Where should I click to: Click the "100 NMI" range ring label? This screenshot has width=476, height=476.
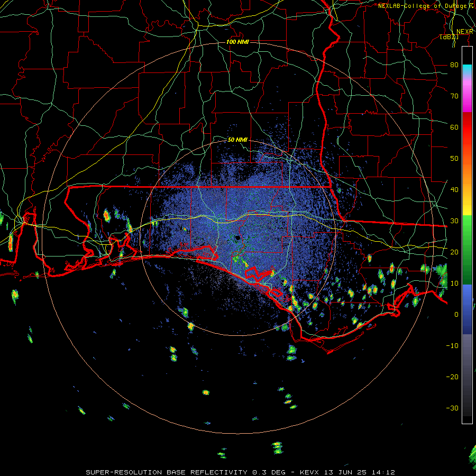237,42
